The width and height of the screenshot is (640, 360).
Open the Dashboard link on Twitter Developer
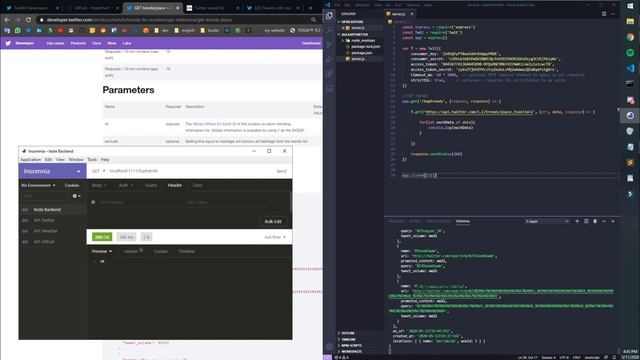tap(311, 43)
